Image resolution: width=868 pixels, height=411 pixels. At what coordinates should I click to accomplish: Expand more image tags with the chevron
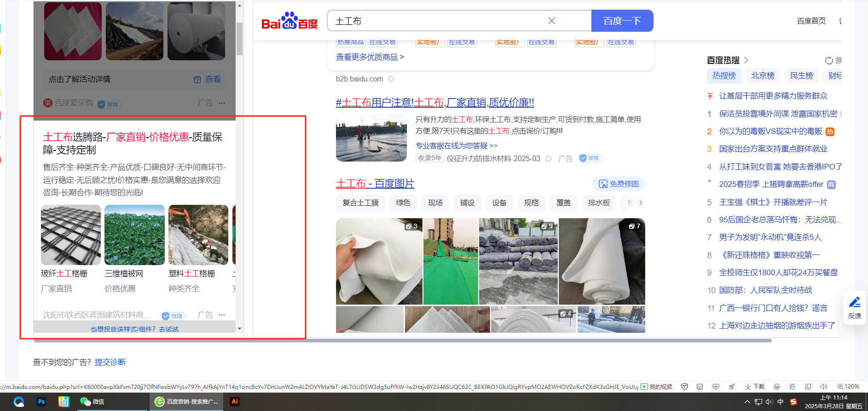click(x=641, y=203)
